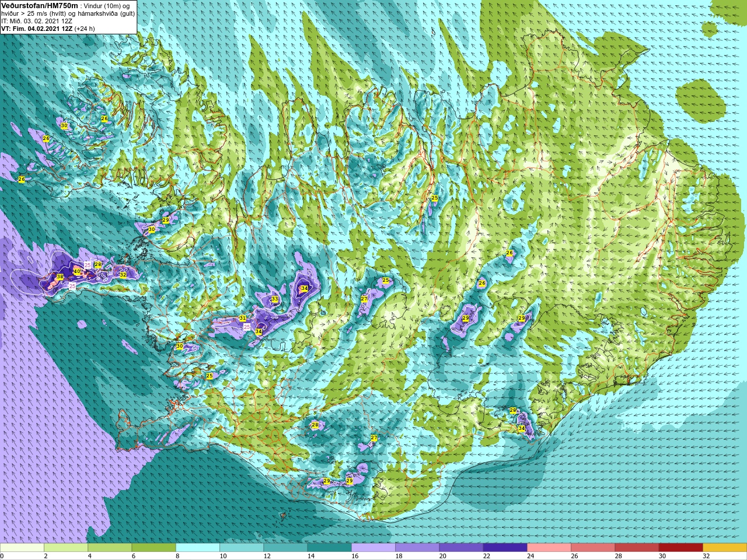The height and width of the screenshot is (560, 747).
Task: Pick the red 28–30 legend swatch
Action: pyautogui.click(x=637, y=548)
